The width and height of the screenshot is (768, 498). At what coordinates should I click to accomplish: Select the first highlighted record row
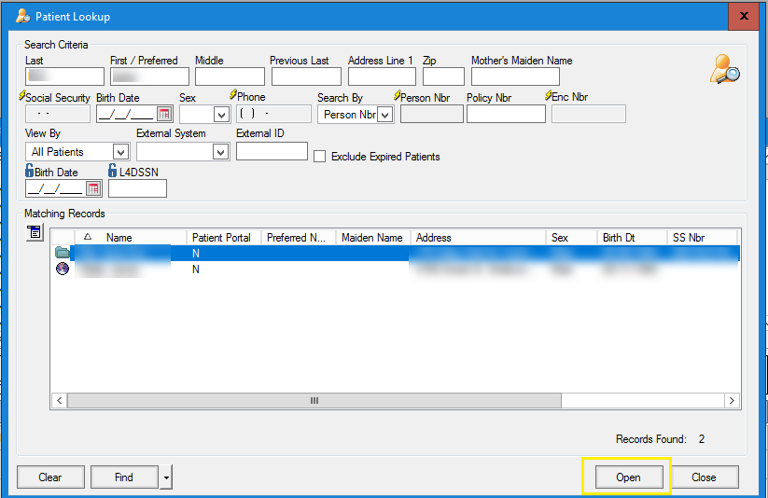(x=395, y=253)
